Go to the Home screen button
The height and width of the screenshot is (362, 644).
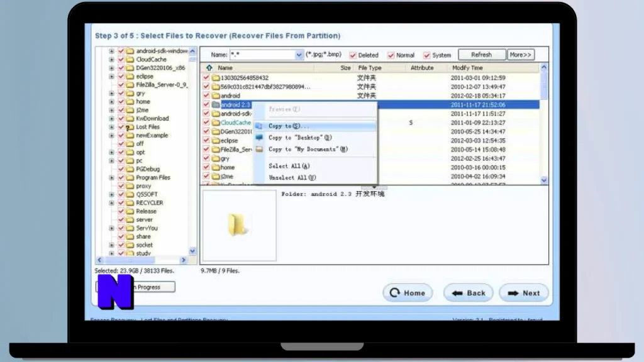click(x=408, y=293)
